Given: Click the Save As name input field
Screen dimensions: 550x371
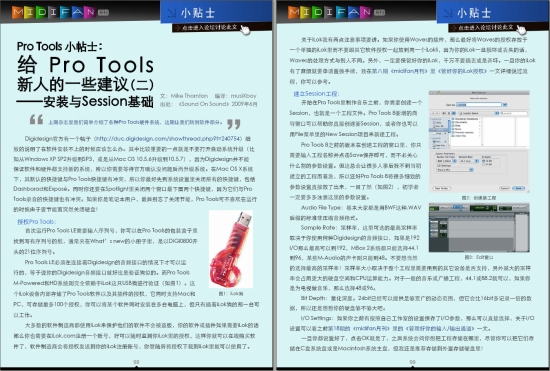Looking at the screenshot, I should coord(479,104).
